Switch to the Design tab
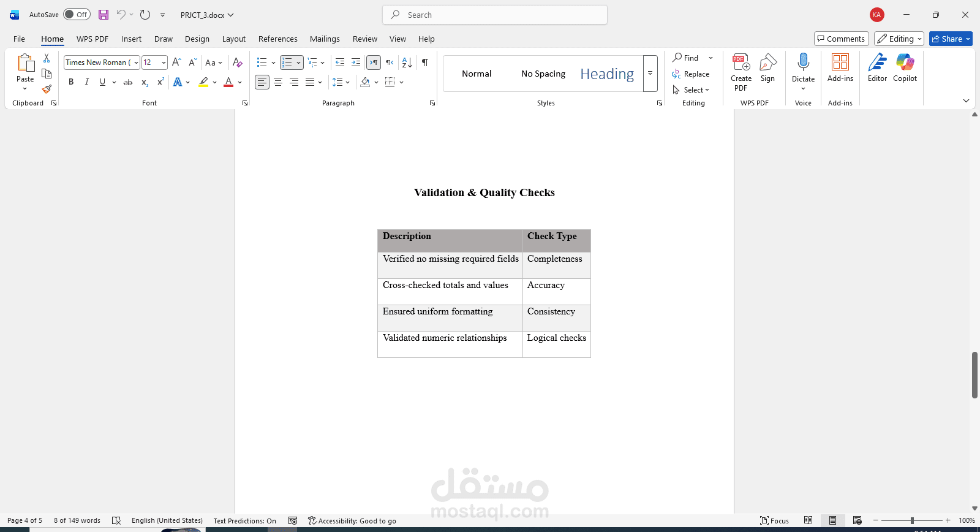 (x=197, y=39)
